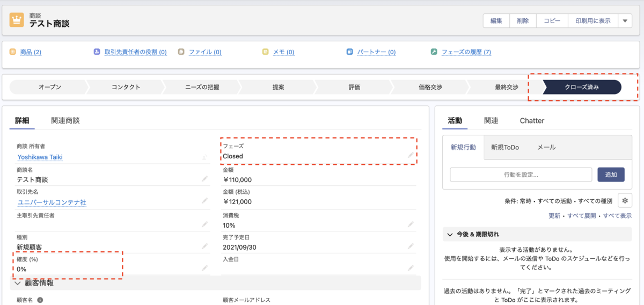Open activity filter settings gear
644x305 pixels.
pyautogui.click(x=624, y=200)
